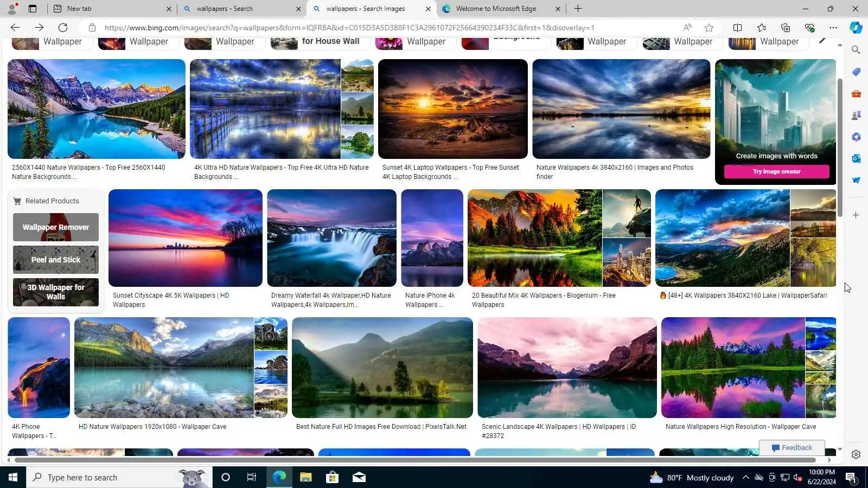Open a new browser tab

click(578, 9)
